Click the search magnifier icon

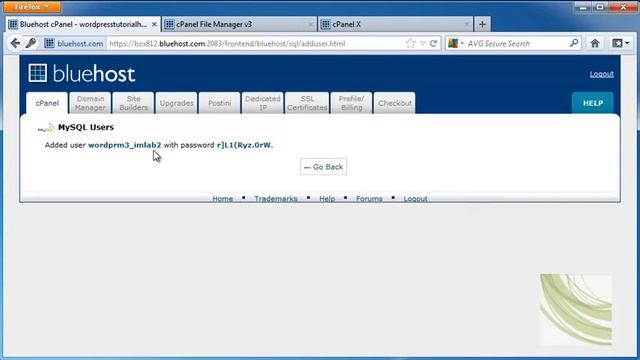click(x=574, y=43)
